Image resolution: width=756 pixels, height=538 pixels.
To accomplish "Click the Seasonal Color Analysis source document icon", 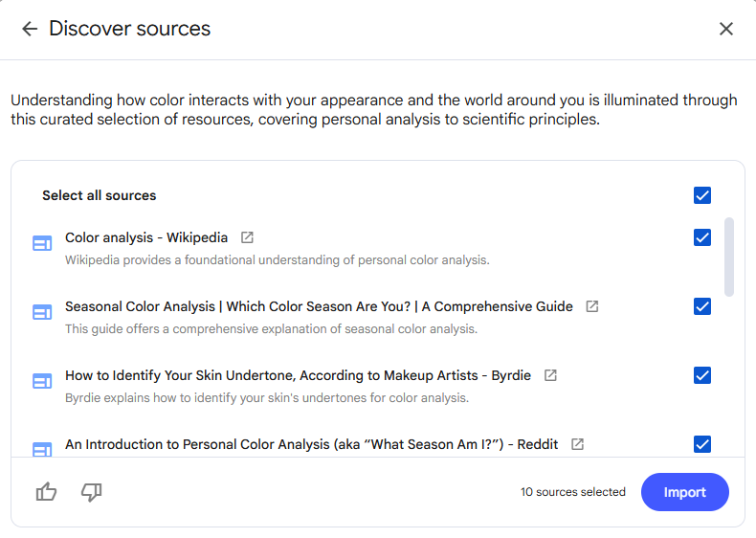I will tap(42, 312).
